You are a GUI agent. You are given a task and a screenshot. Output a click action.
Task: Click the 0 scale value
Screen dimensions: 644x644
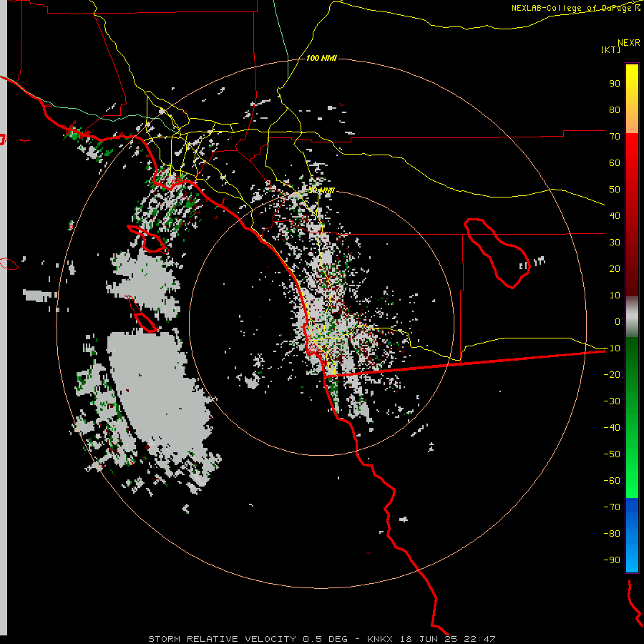click(618, 322)
